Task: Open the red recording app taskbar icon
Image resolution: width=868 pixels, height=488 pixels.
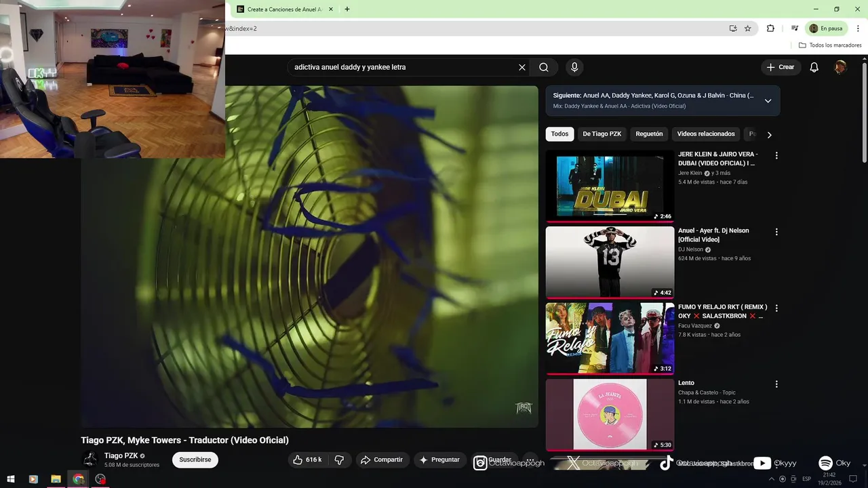Action: click(x=100, y=479)
